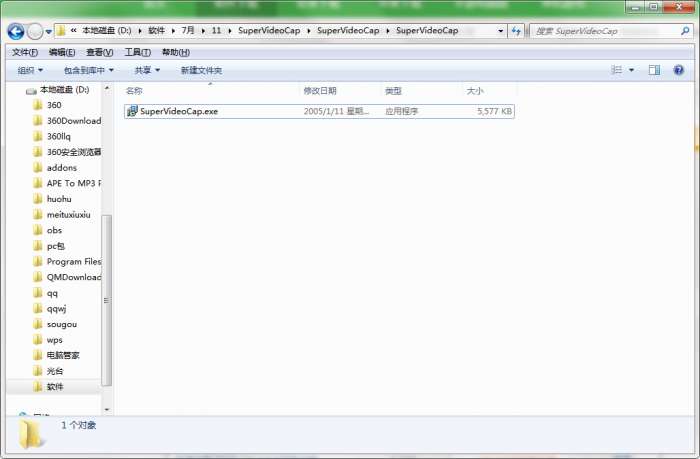
Task: Open the 工具(T) menu
Action: click(x=138, y=52)
